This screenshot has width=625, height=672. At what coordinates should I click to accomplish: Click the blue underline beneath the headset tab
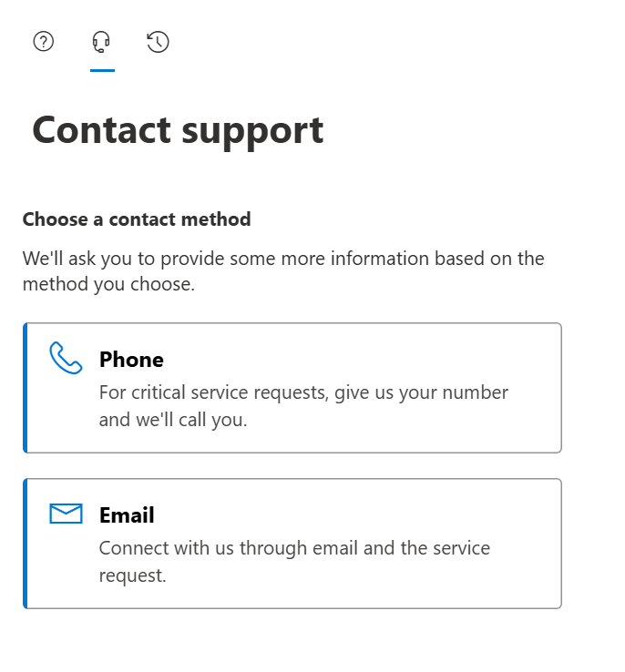[102, 70]
